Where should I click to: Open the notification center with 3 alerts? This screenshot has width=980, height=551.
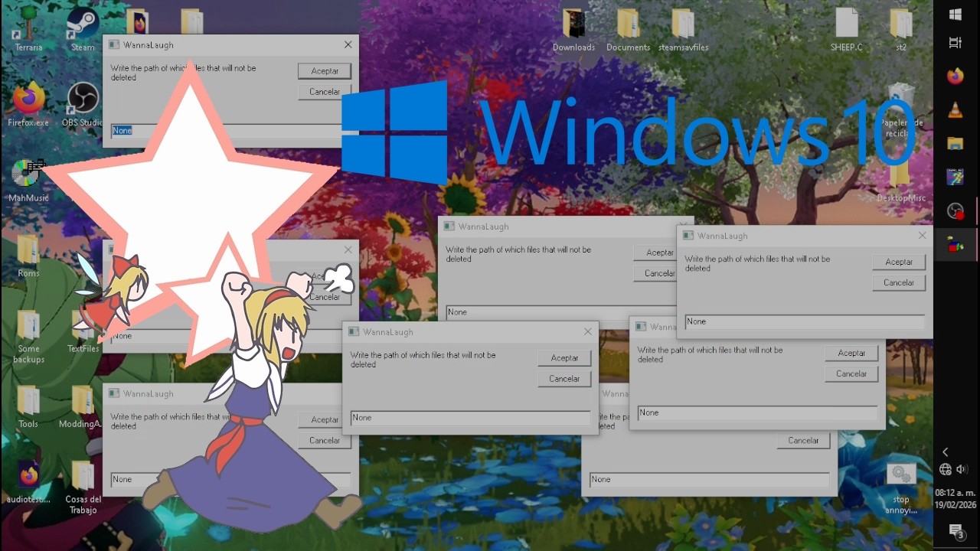[x=955, y=532]
